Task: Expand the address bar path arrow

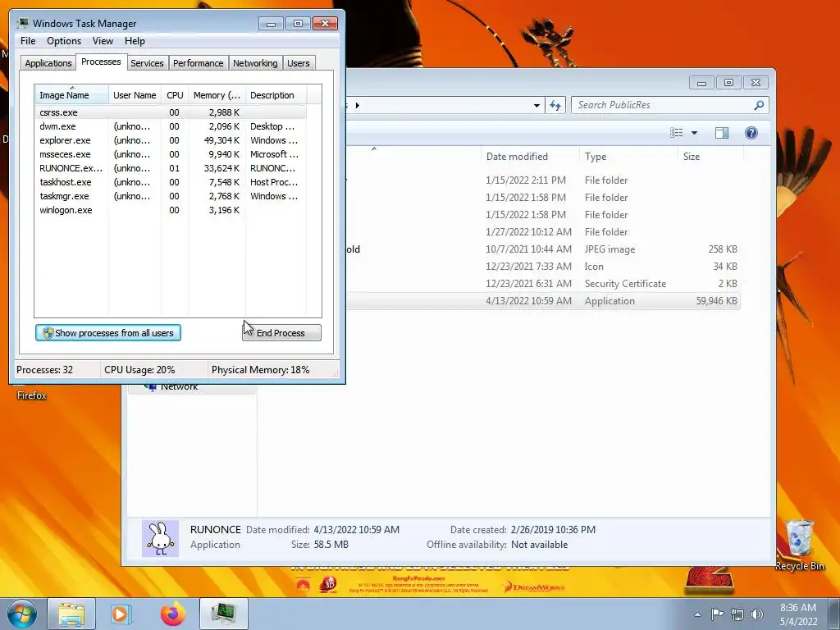Action: pyautogui.click(x=358, y=106)
